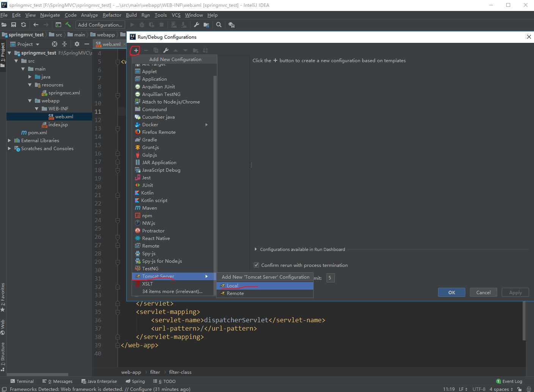The width and height of the screenshot is (534, 392).
Task: Click the UTF-8 encoding status bar entry
Action: point(479,389)
